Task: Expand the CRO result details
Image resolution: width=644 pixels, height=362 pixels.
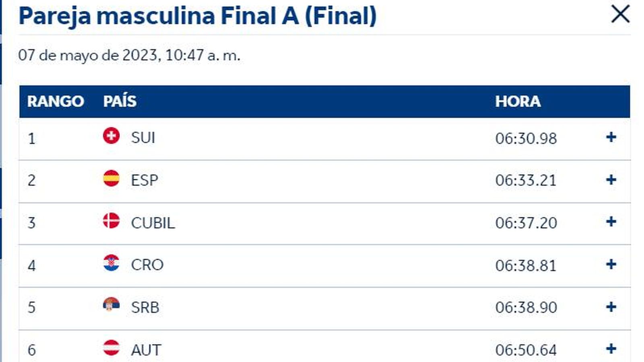Action: coord(611,265)
